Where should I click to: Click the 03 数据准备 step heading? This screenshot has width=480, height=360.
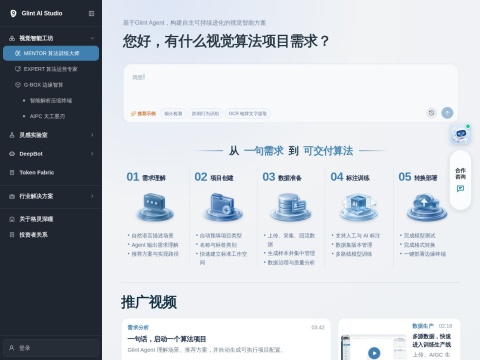pos(282,177)
